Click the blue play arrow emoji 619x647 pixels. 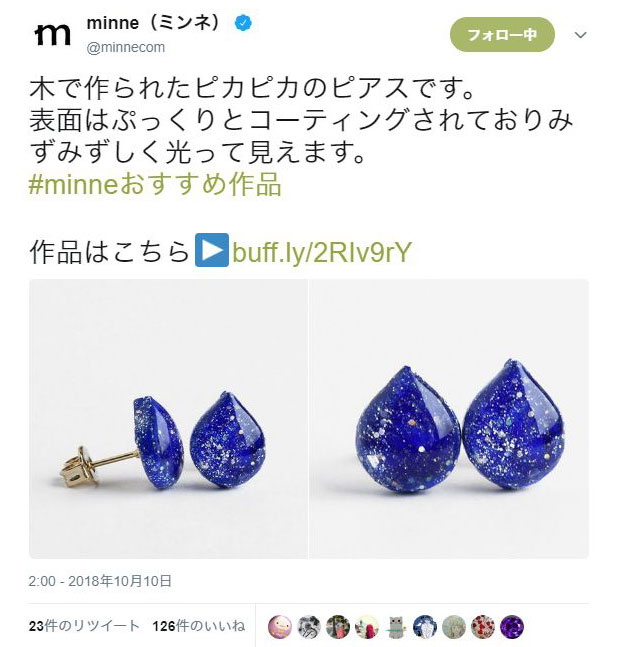[x=212, y=250]
